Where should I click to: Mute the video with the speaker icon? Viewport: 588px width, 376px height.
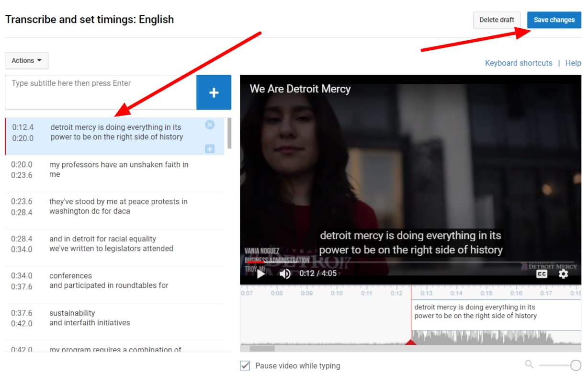coord(285,273)
